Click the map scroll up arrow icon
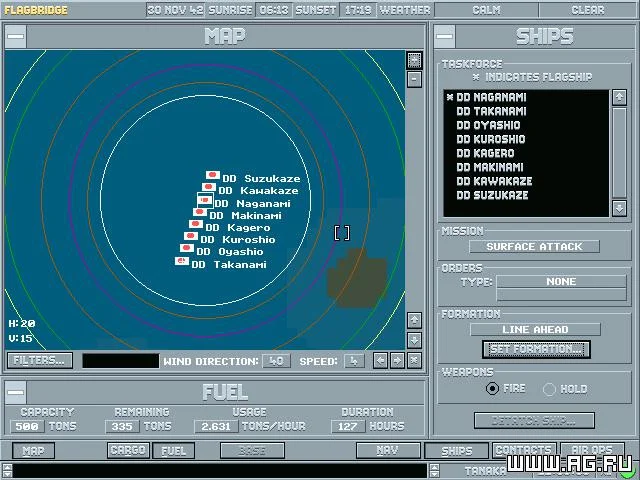This screenshot has width=640, height=480. click(414, 320)
